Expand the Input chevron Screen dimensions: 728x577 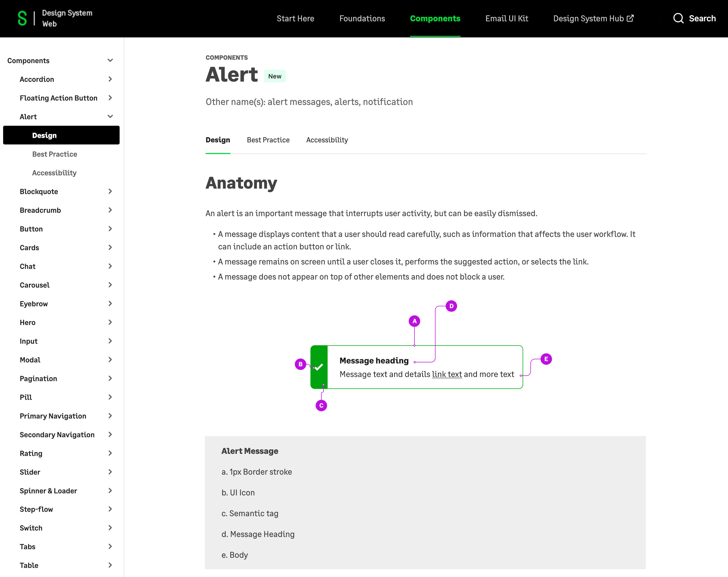click(x=110, y=341)
